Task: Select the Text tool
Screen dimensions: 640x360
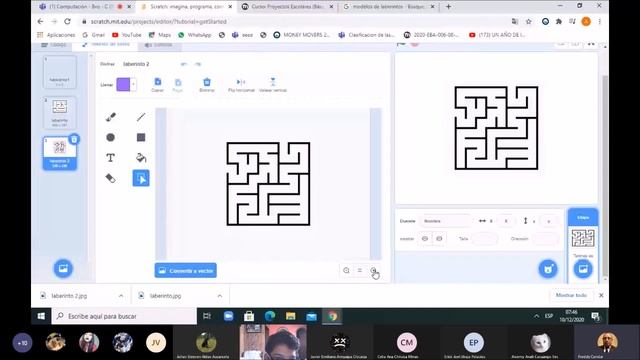Action: (111, 158)
